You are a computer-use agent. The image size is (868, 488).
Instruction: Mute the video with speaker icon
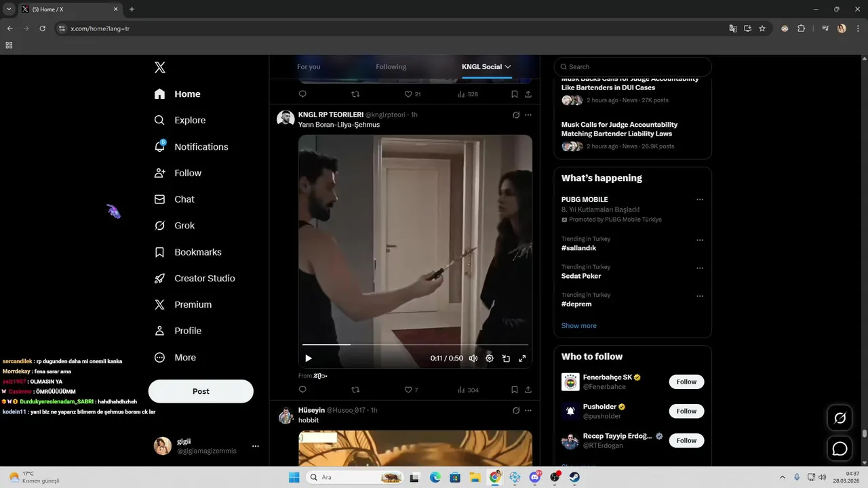pos(473,359)
